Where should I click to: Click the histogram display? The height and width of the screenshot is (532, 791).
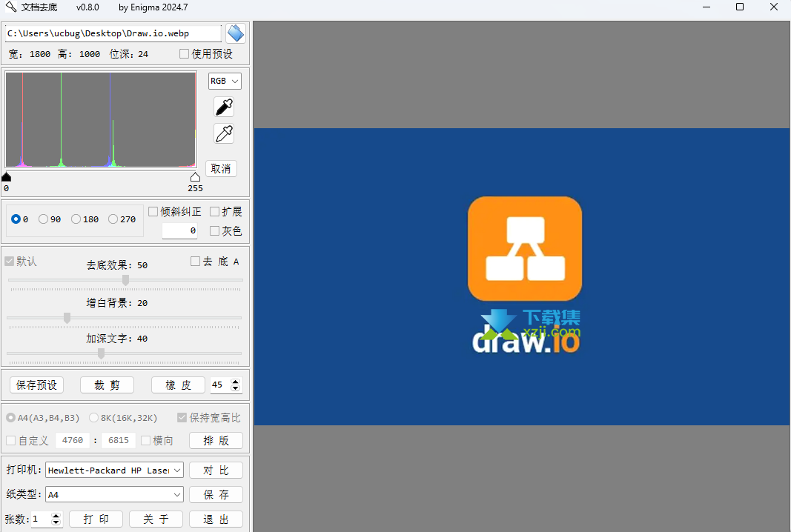click(x=100, y=119)
